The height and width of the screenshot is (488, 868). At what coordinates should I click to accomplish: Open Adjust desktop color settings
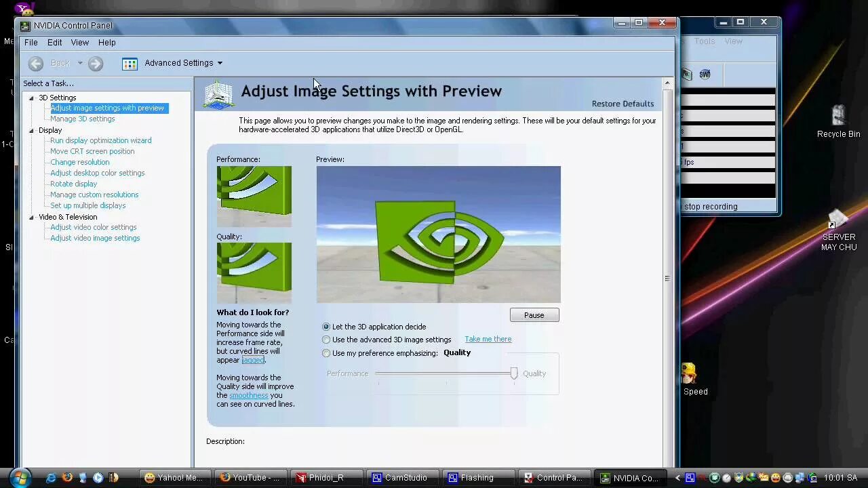[98, 173]
